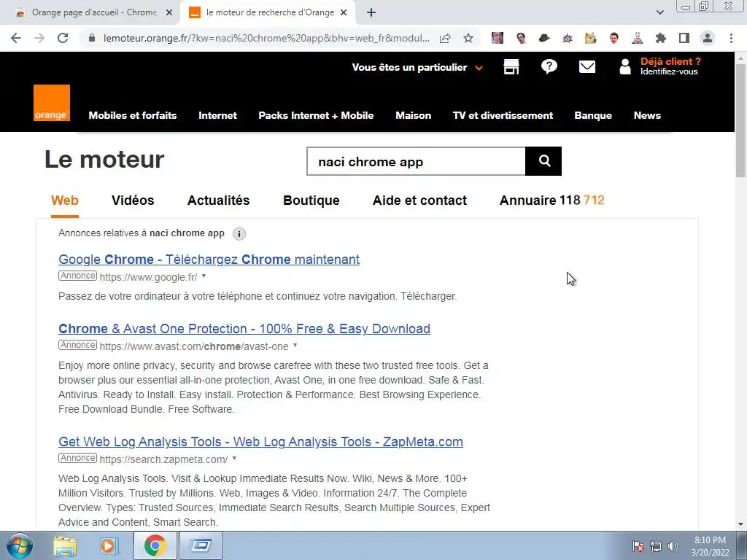Click the page vertical scrollbar thumb
The height and width of the screenshot is (560, 747).
tap(741, 120)
